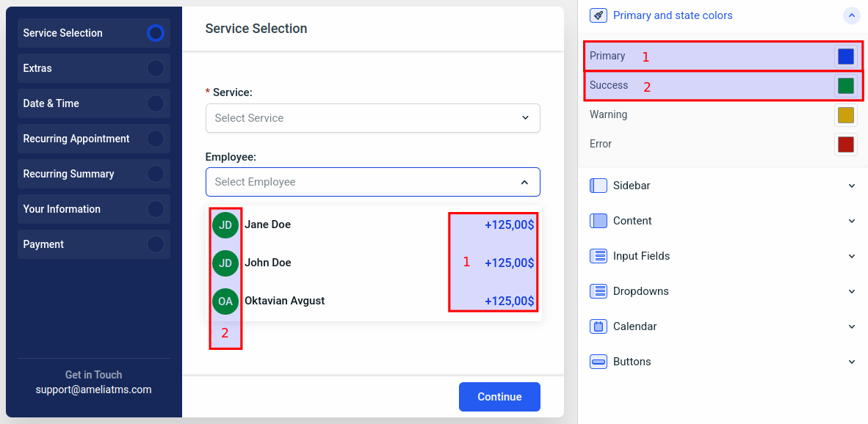868x424 pixels.
Task: Click the Primary and state colors paintbrush icon
Action: click(598, 15)
